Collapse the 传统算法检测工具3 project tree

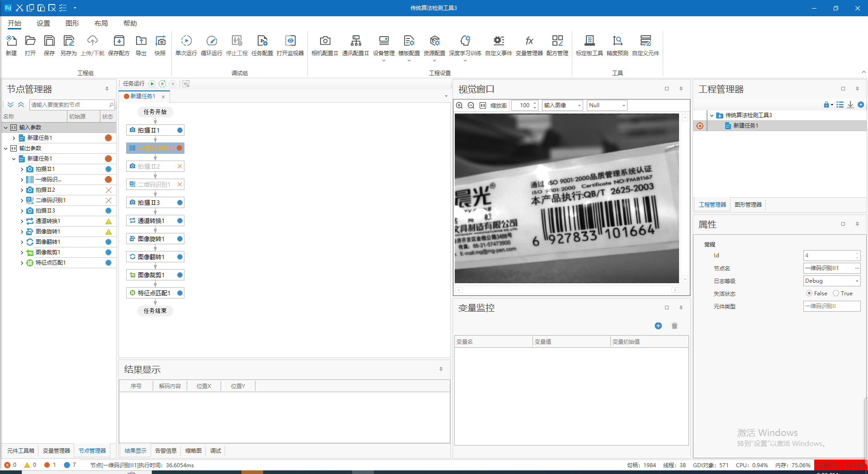coord(712,115)
